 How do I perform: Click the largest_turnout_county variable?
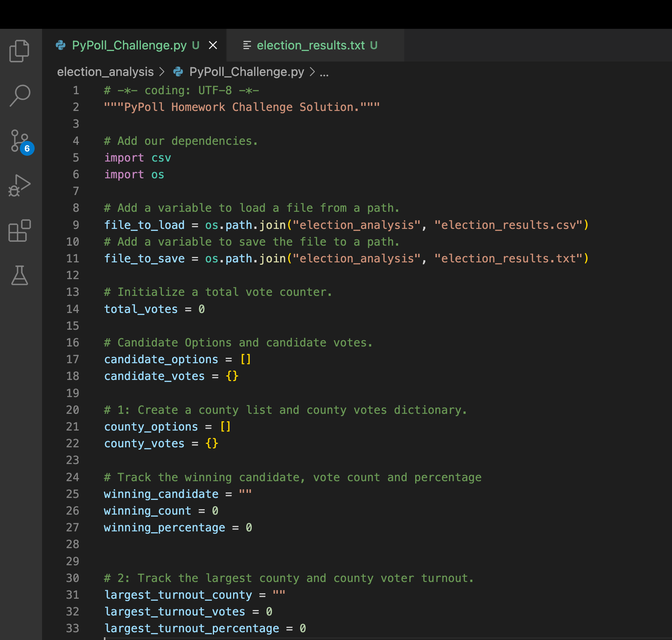pos(178,595)
